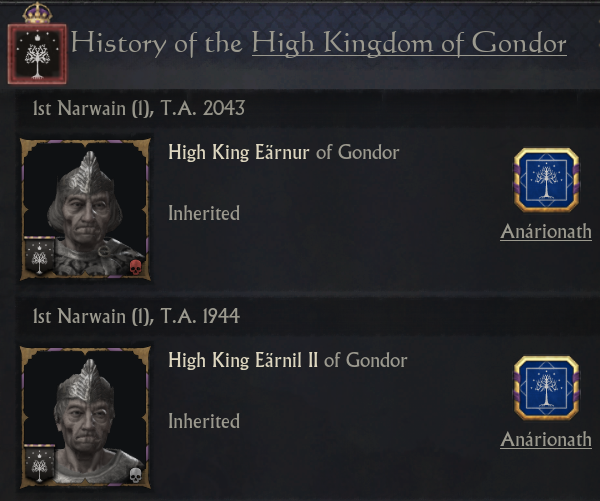Viewport: 600px width, 501px height.
Task: Open the dynasty shield next to Eärnil II
Action: pyautogui.click(x=546, y=388)
